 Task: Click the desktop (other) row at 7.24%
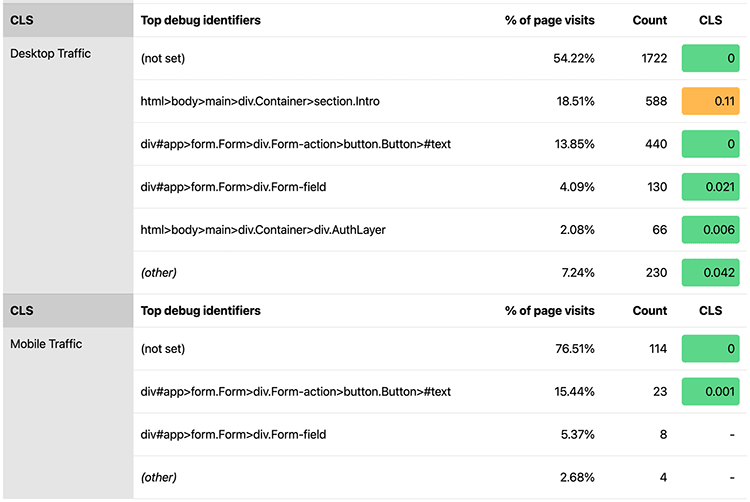440,273
